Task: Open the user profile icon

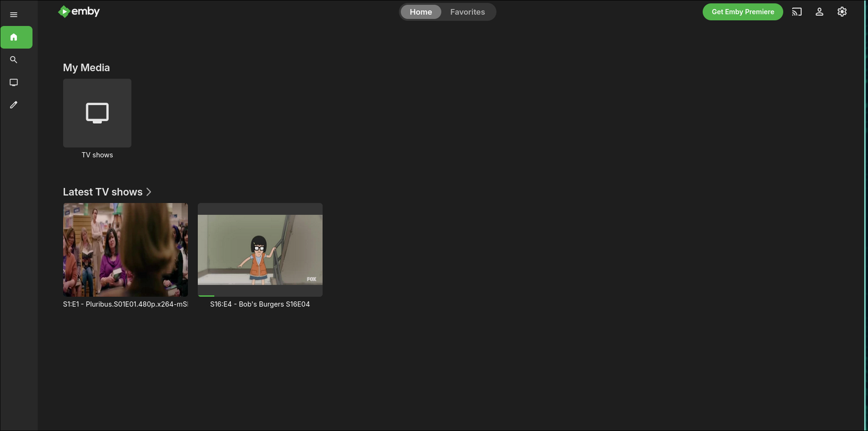Action: pos(819,12)
